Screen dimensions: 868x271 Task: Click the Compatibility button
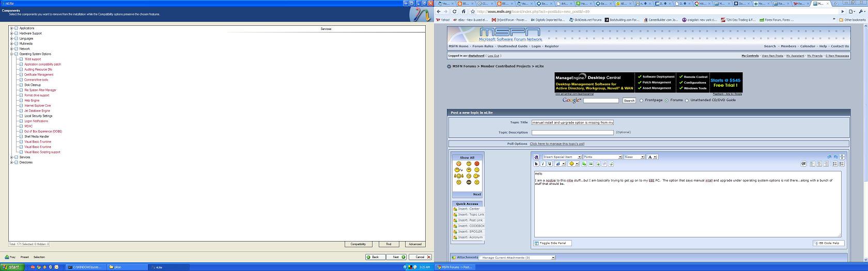pyautogui.click(x=358, y=244)
